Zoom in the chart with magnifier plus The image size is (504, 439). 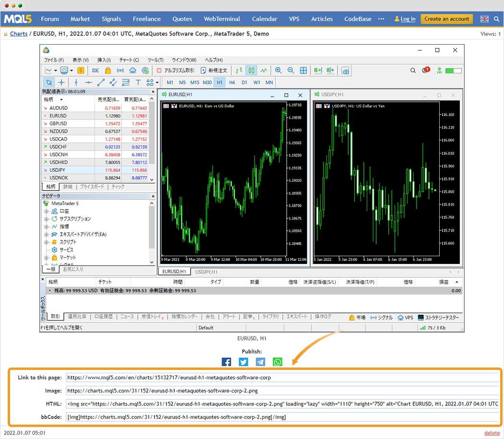point(278,71)
